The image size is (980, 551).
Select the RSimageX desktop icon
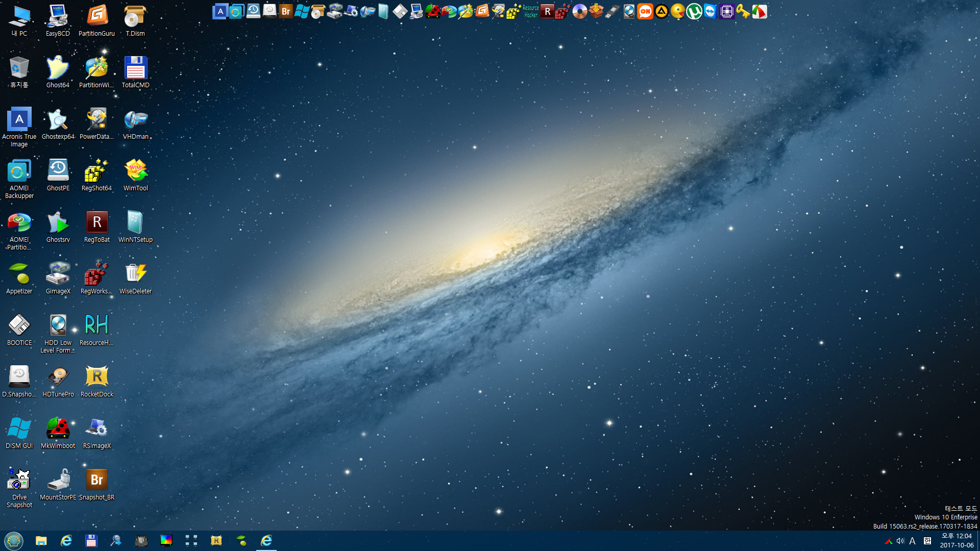(x=96, y=433)
